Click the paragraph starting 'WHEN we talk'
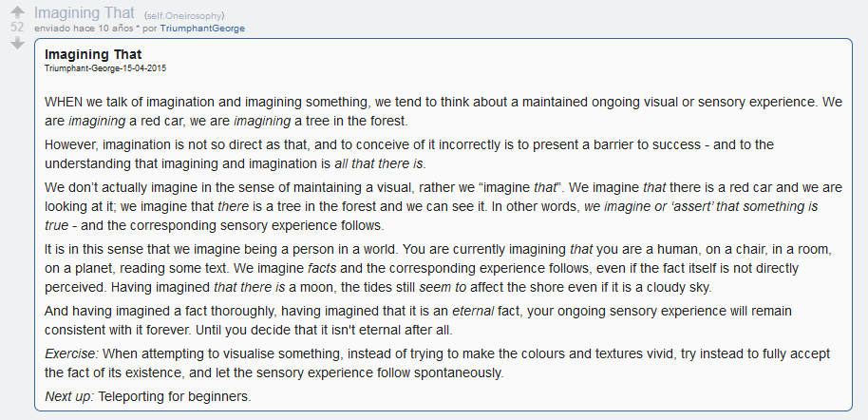The image size is (868, 420). click(443, 111)
